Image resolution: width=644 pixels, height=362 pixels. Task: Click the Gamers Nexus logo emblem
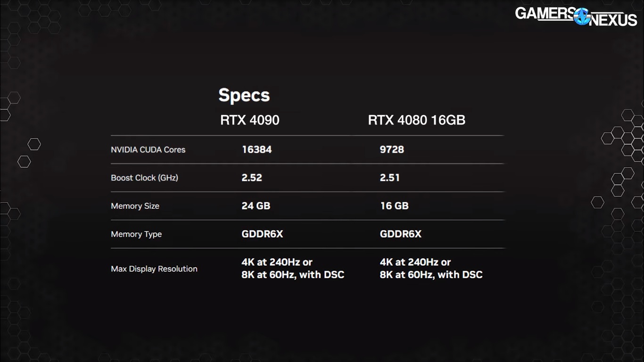click(582, 16)
